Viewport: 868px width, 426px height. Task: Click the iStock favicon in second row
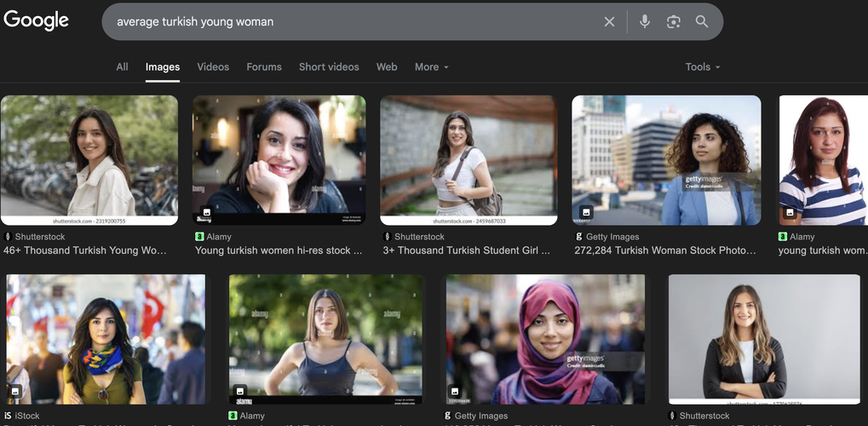[x=8, y=416]
